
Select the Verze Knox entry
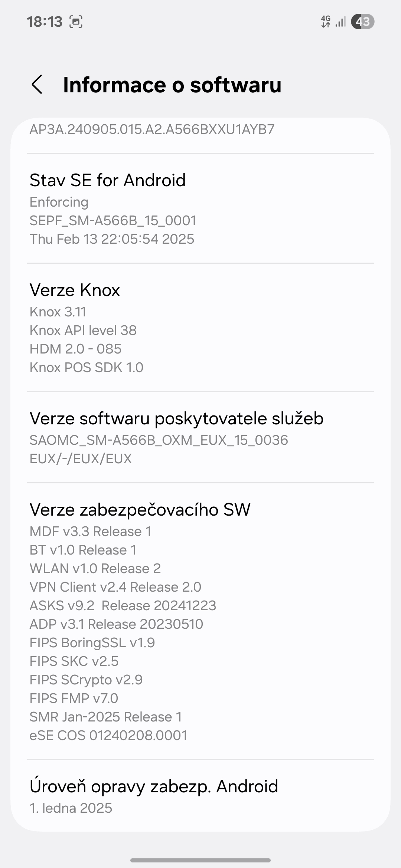pos(75,290)
